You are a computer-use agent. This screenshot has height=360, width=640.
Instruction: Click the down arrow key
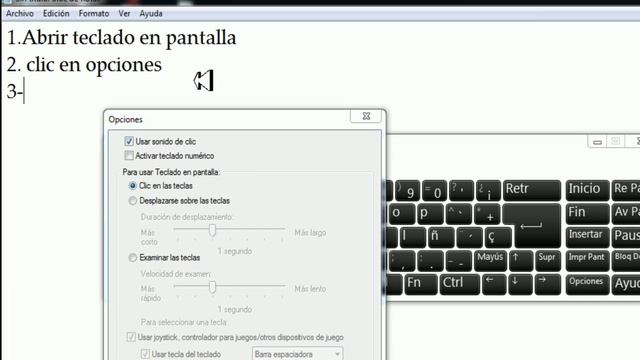520,284
